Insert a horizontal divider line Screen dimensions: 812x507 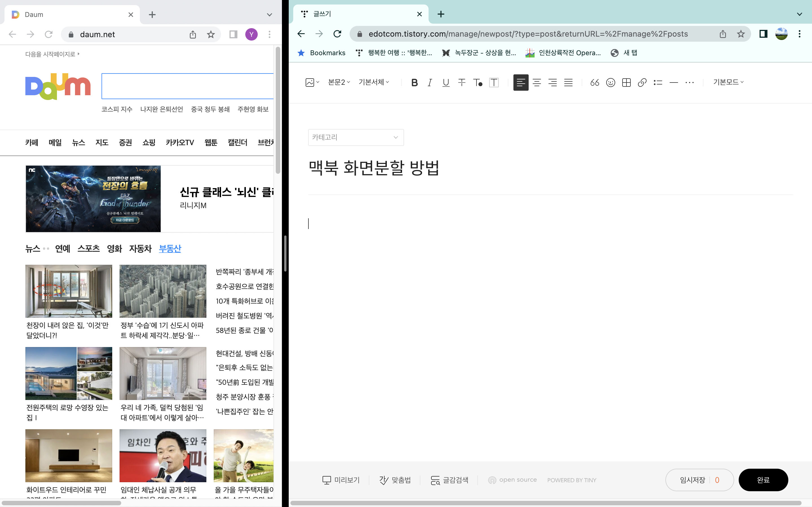point(674,83)
